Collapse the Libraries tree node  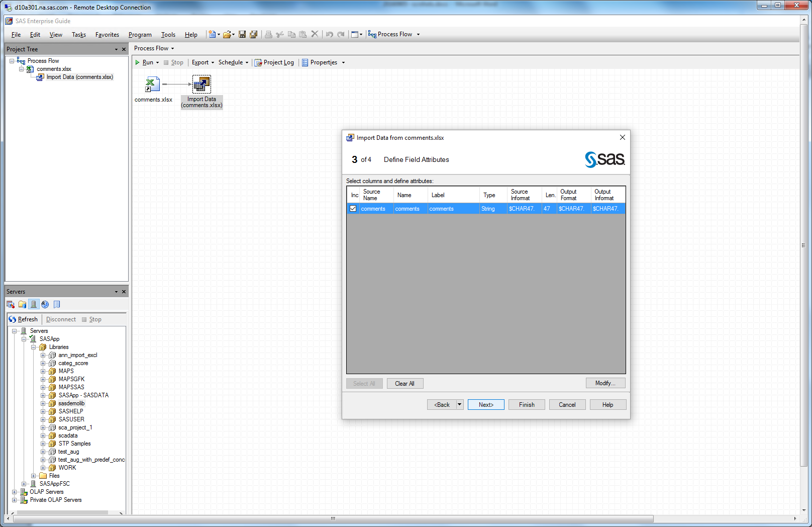tap(34, 347)
